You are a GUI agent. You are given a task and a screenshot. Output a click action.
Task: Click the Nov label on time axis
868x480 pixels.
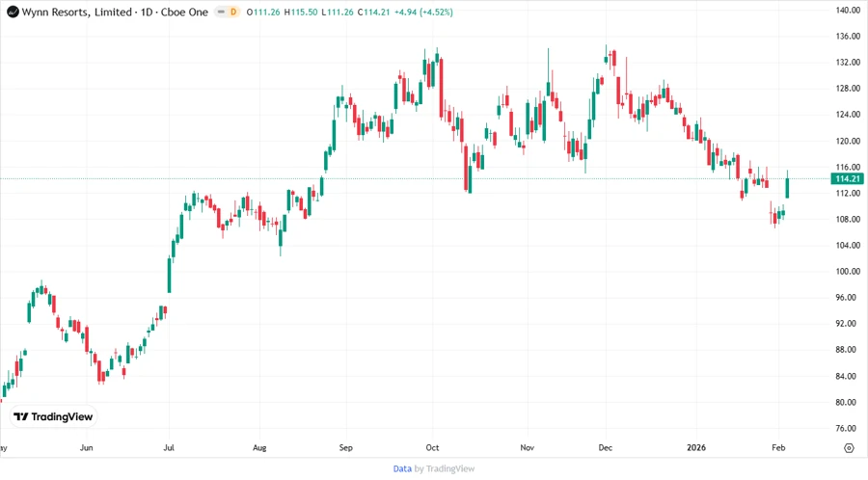[x=527, y=448]
